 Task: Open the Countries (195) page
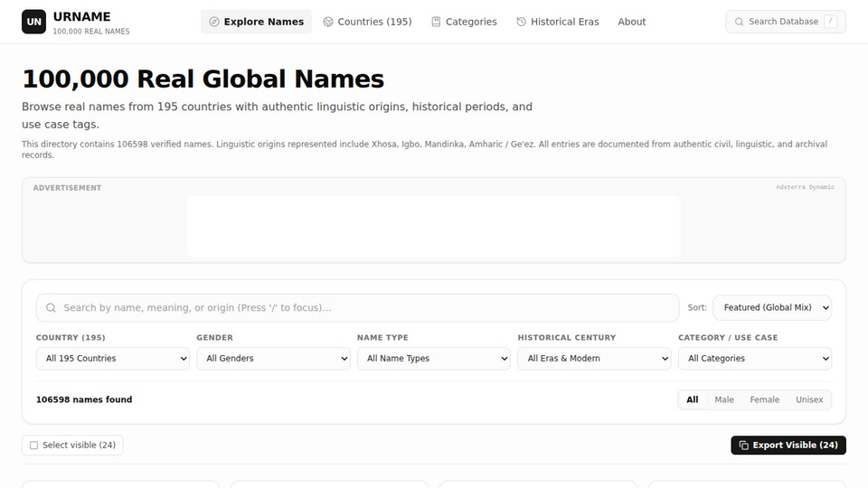pos(368,22)
